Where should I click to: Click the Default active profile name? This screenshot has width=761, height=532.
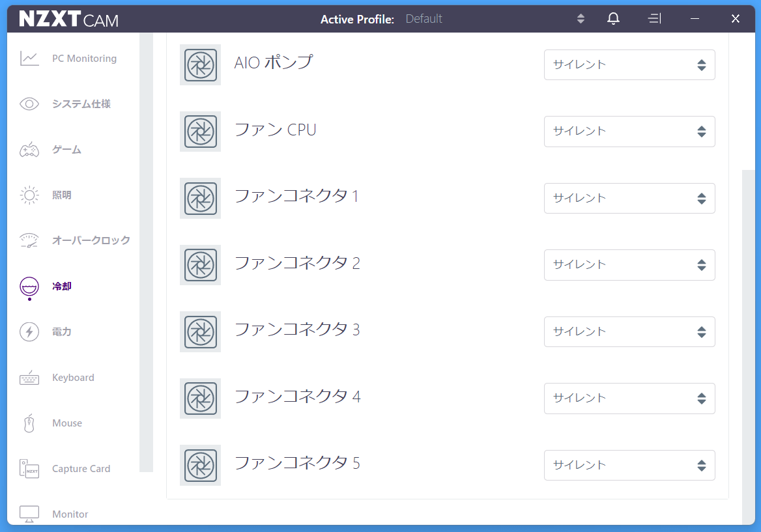(x=424, y=19)
